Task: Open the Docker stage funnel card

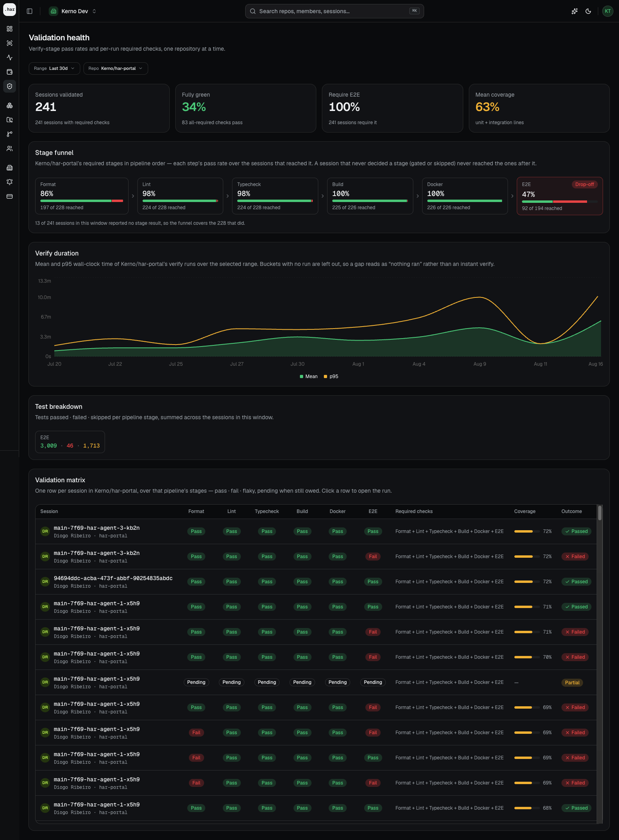Action: pyautogui.click(x=465, y=196)
